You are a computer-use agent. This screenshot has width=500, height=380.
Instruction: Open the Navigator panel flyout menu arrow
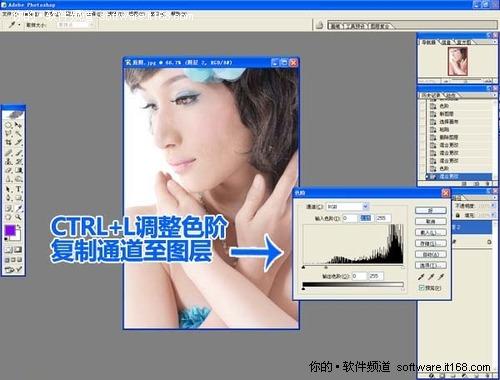click(494, 42)
